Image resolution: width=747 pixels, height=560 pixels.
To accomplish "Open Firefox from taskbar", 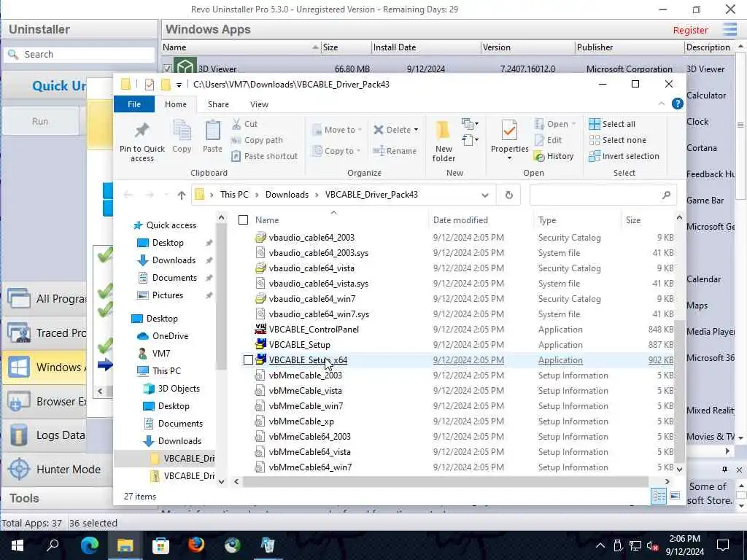I will (x=196, y=545).
